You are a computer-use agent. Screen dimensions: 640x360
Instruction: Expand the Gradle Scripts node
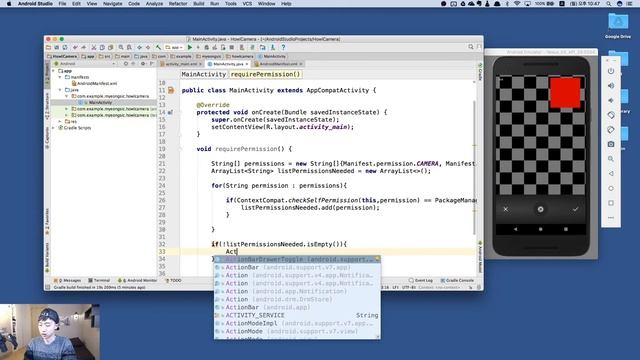[x=53, y=128]
